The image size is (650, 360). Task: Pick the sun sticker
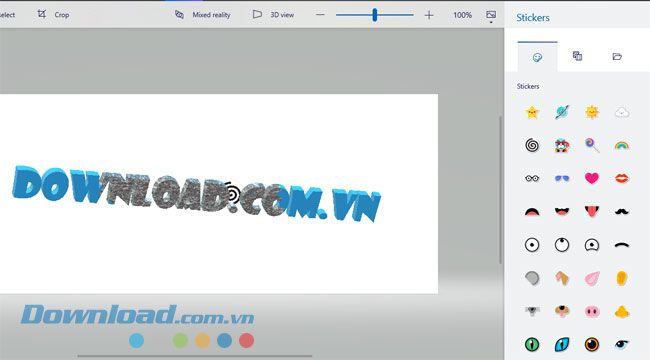pyautogui.click(x=592, y=112)
